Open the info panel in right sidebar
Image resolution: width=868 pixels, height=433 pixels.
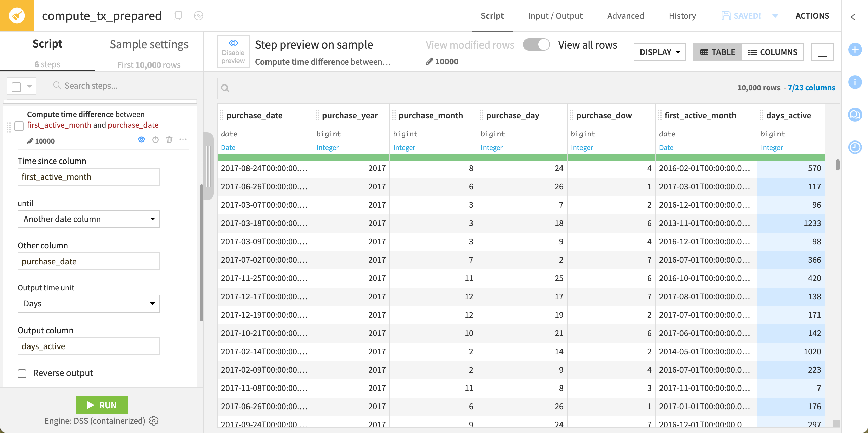(x=855, y=82)
